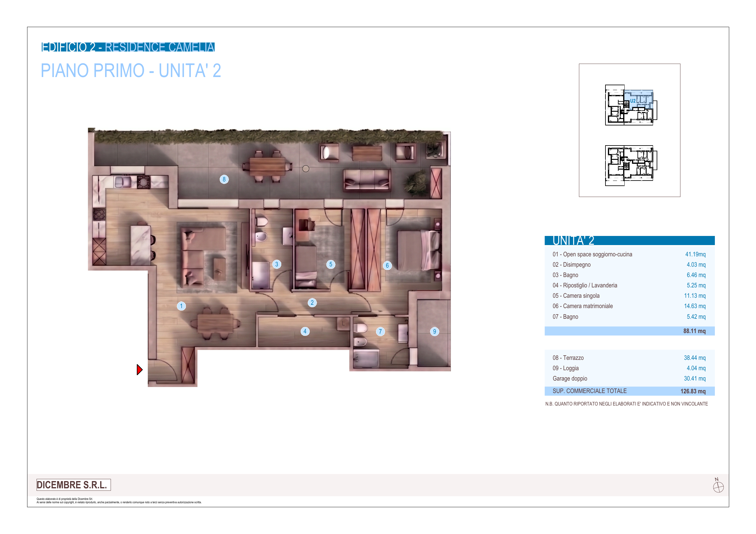Click the '30.41 mq' garage area value
The height and width of the screenshot is (534, 756).
point(695,379)
